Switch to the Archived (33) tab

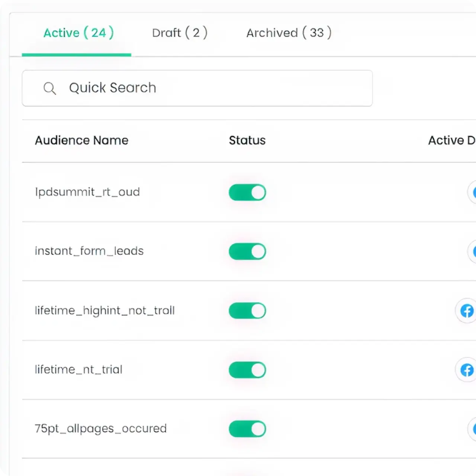289,33
